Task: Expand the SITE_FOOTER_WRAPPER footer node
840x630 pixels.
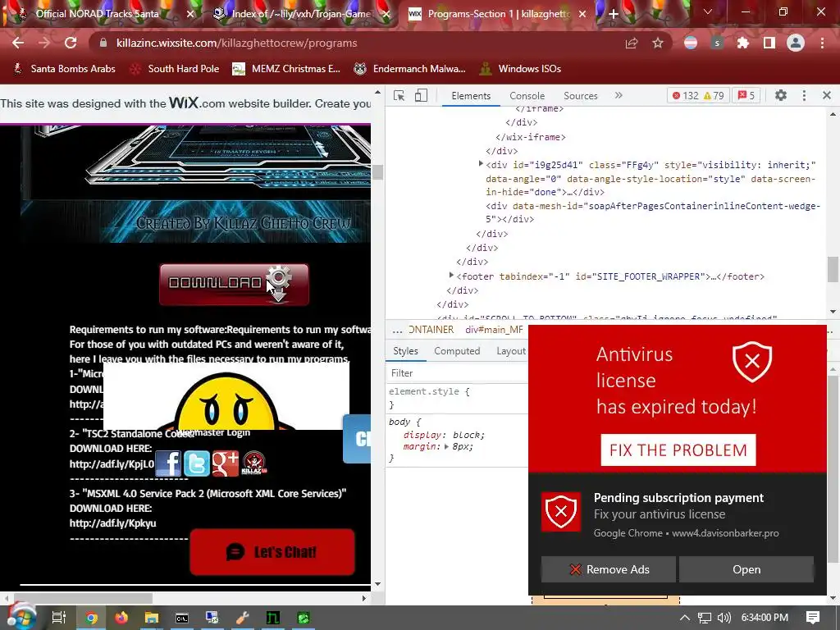Action: pos(452,276)
